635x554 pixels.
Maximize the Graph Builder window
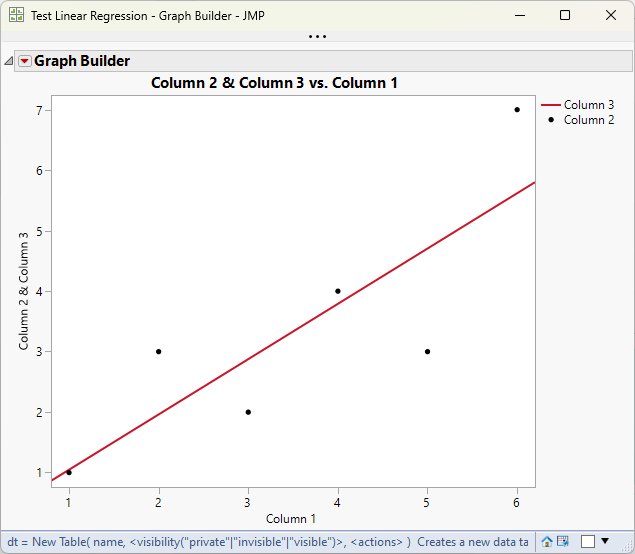tap(565, 15)
